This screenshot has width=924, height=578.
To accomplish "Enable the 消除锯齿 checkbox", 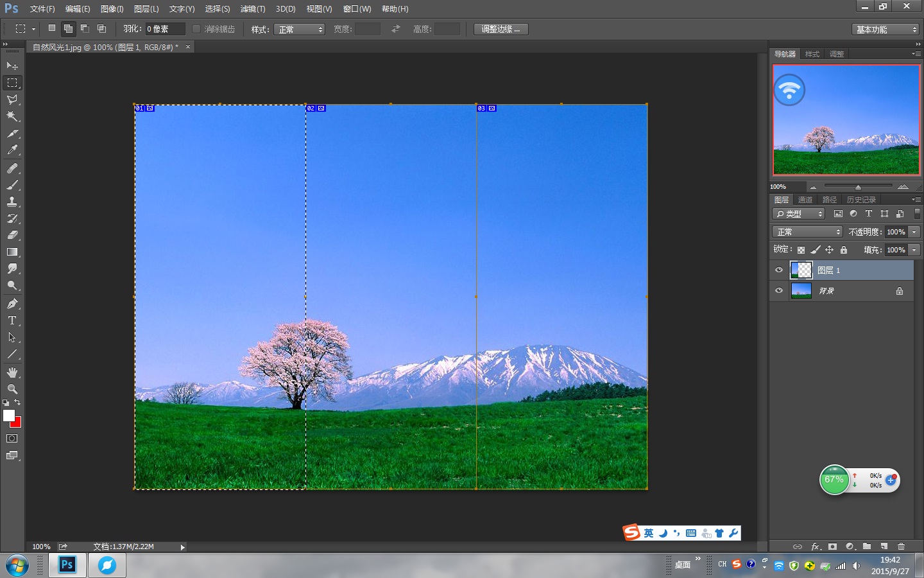I will (x=196, y=29).
